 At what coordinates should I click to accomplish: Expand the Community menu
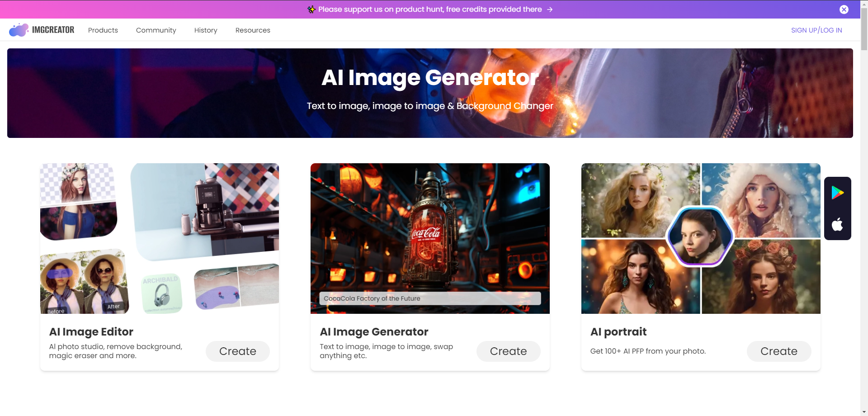pos(156,30)
